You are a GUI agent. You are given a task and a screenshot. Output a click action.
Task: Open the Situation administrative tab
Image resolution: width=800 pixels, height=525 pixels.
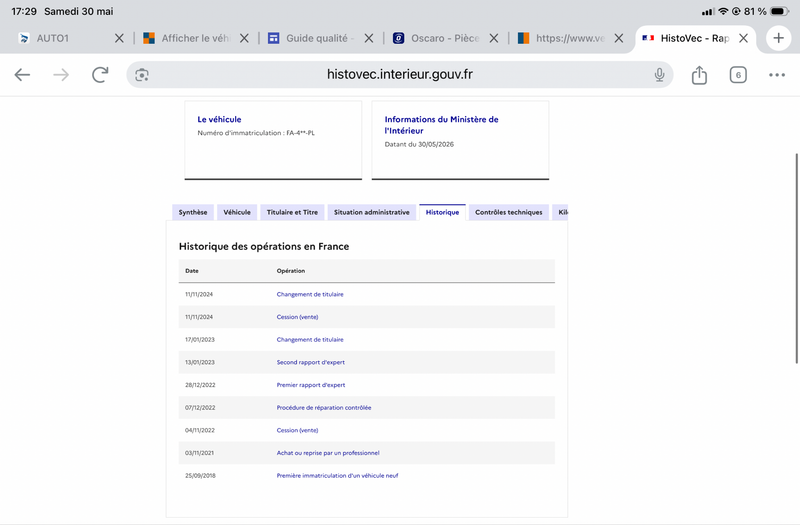point(371,212)
